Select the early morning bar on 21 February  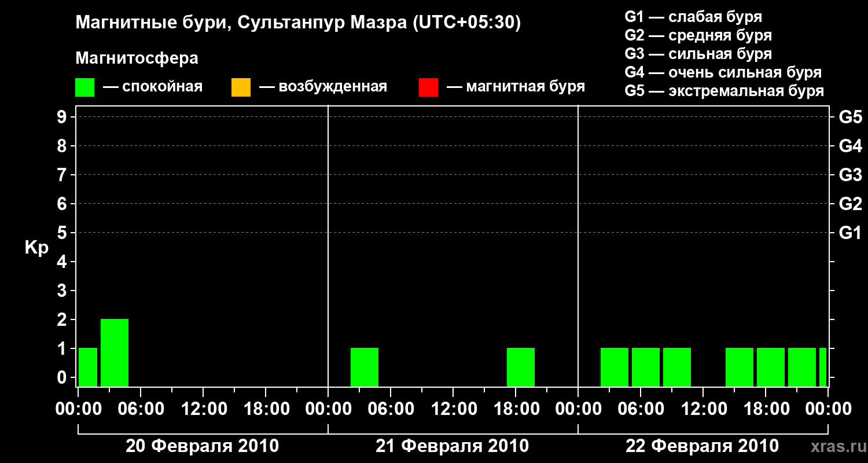tap(365, 367)
